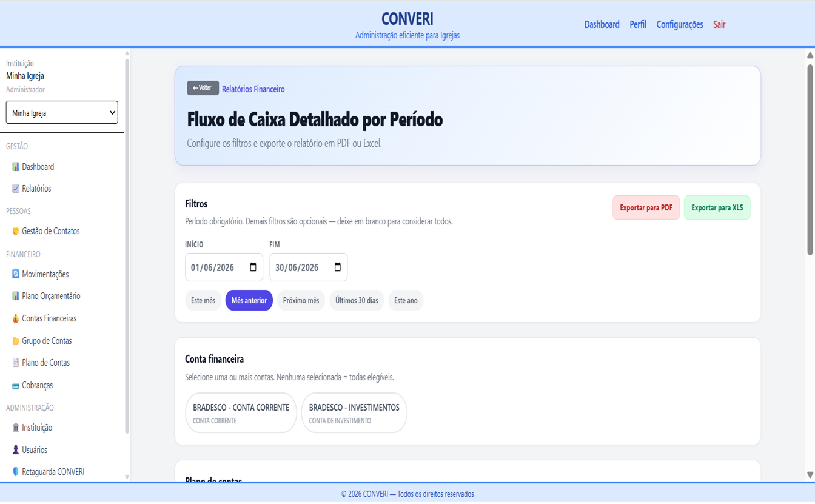Click the sidebar vertical scrollbar thumb
This screenshot has width=815, height=504.
click(127, 246)
